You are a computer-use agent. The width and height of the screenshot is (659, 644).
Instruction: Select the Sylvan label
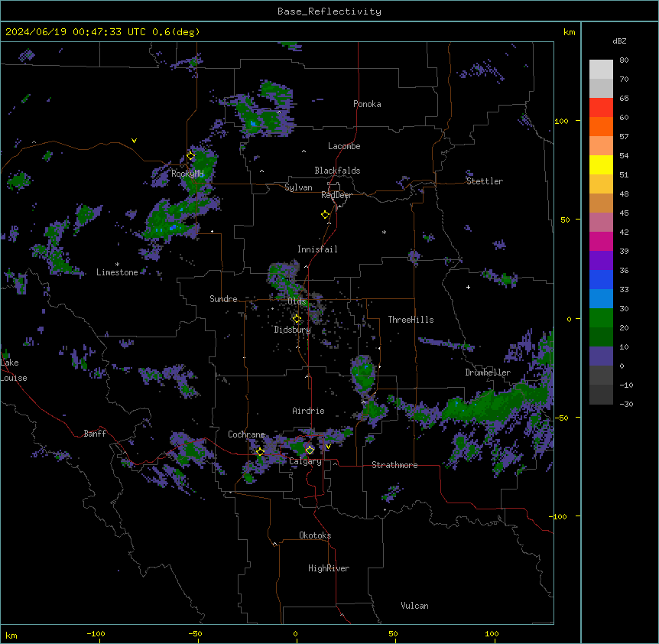298,187
